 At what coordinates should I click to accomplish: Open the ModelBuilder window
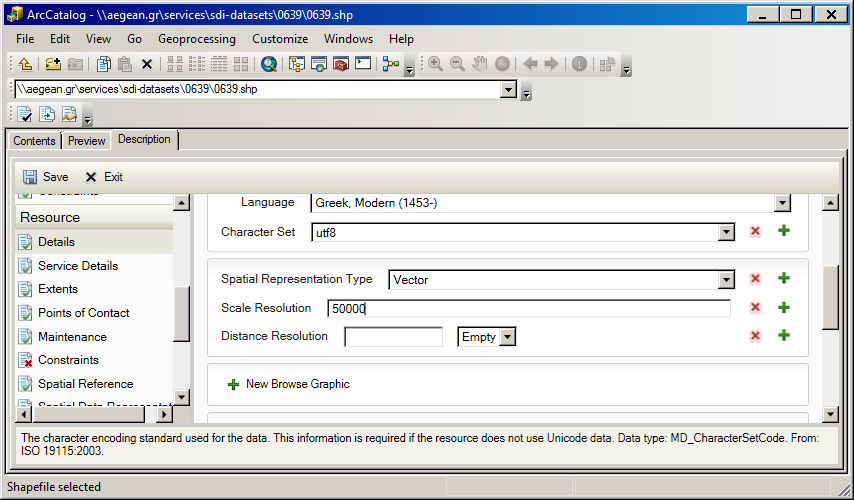(391, 64)
